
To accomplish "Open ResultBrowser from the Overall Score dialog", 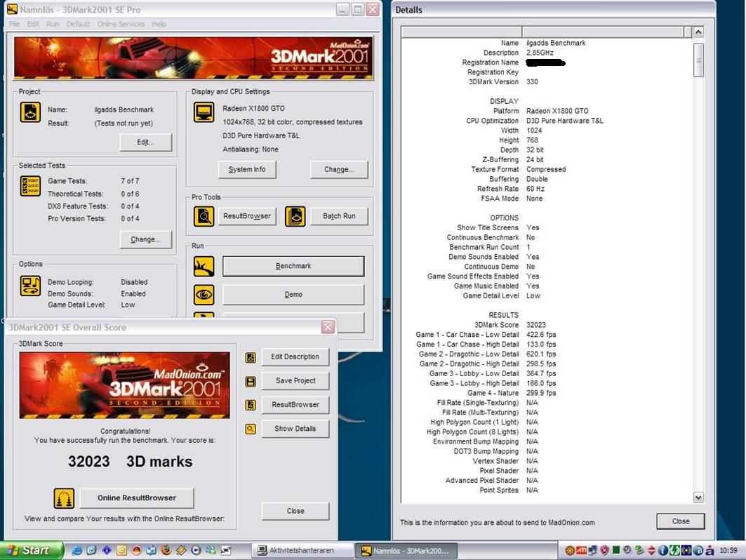I will tap(295, 404).
